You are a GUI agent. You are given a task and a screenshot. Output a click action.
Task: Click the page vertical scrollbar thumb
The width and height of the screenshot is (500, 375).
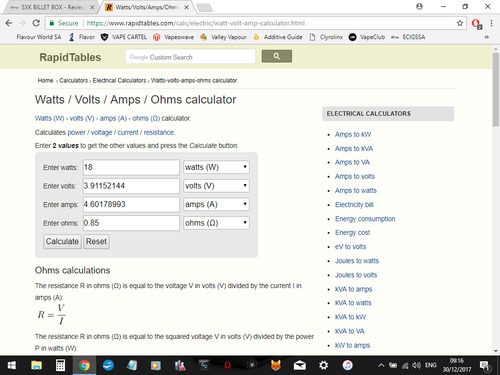(496, 89)
